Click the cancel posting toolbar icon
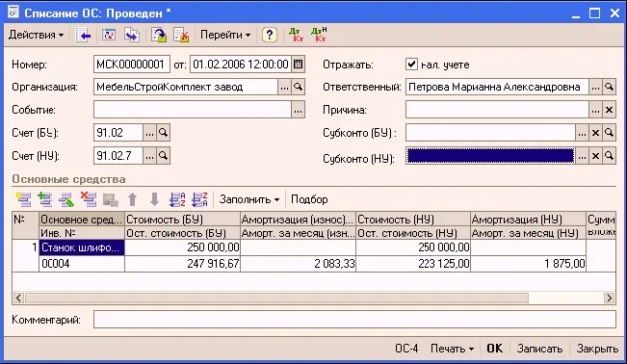The image size is (627, 364). click(x=181, y=35)
